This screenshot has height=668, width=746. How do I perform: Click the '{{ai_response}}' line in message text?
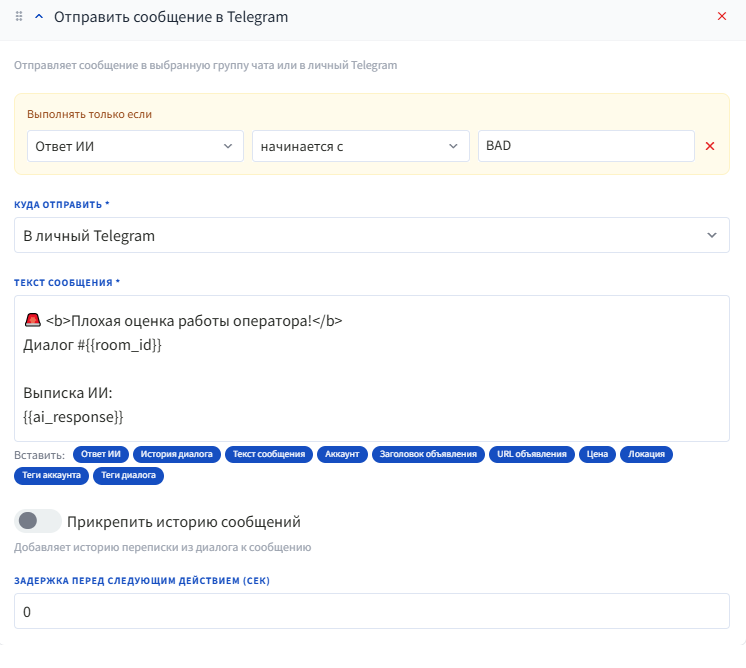(73, 417)
